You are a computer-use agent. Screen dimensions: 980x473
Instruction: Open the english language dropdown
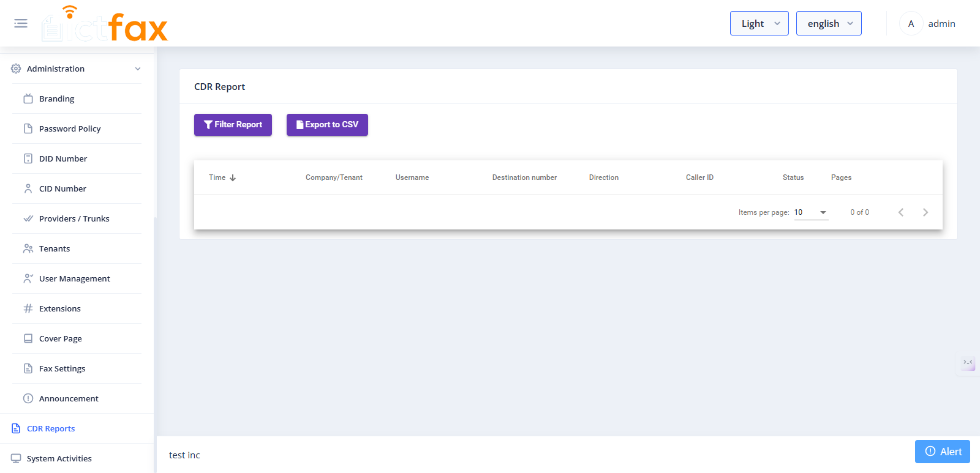coord(829,23)
